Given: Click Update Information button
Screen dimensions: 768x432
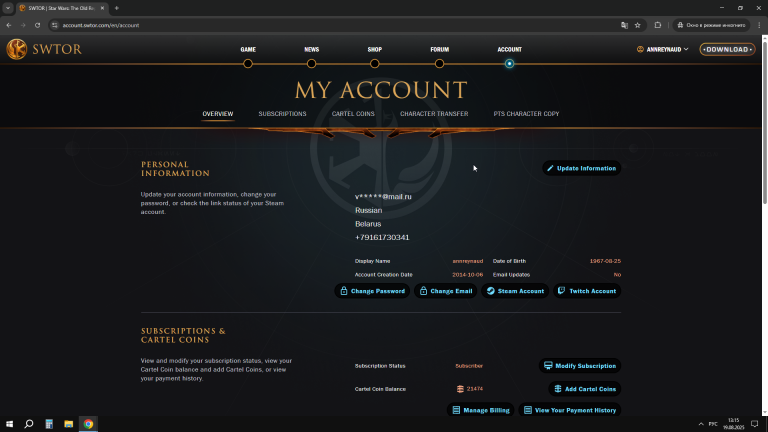Looking at the screenshot, I should pyautogui.click(x=581, y=168).
